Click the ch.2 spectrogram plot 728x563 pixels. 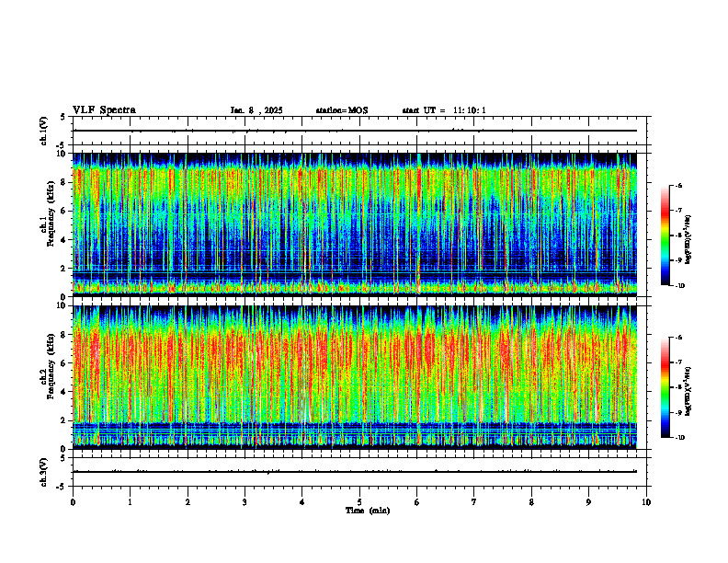coord(355,377)
